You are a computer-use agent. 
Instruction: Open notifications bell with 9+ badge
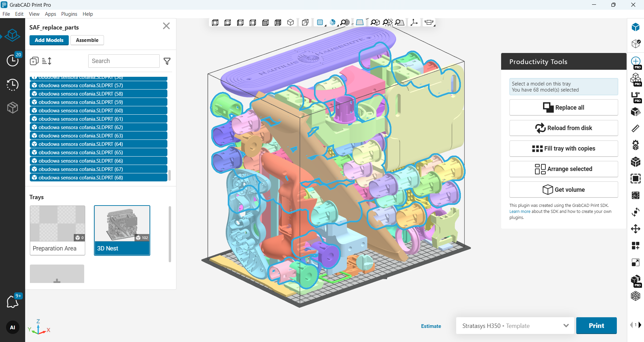coord(13,301)
